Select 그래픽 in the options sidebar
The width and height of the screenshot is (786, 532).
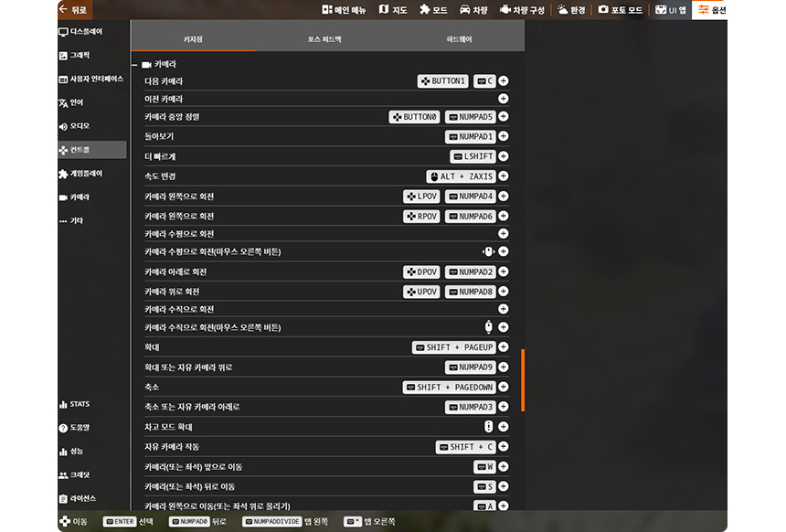click(x=80, y=56)
